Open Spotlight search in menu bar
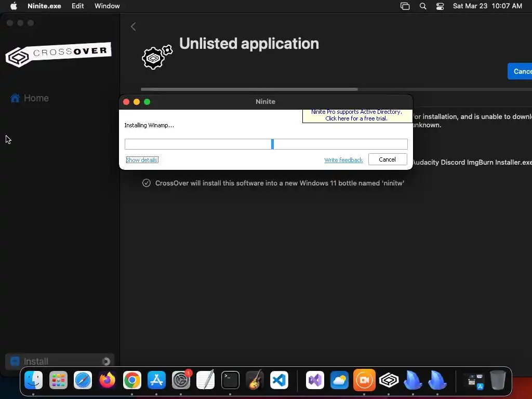Screen dimensions: 532x399 pyautogui.click(x=423, y=6)
